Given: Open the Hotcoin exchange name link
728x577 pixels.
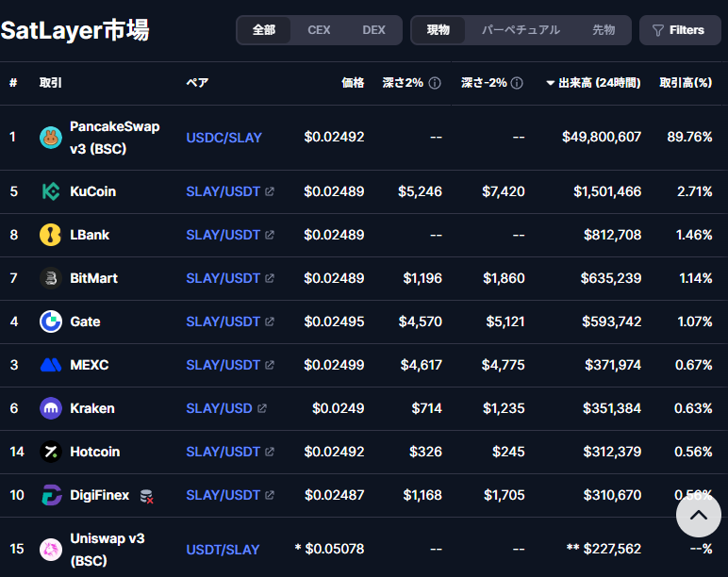Looking at the screenshot, I should point(94,452).
